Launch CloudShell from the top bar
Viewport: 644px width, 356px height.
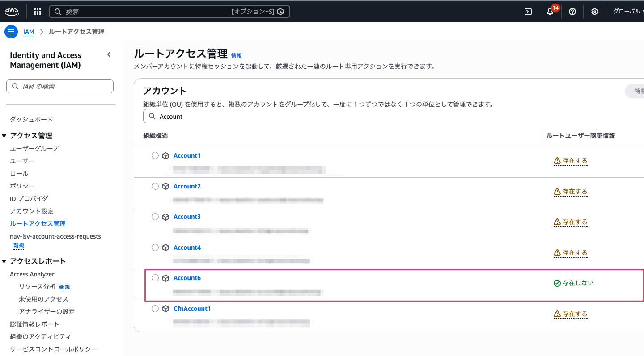tap(528, 12)
